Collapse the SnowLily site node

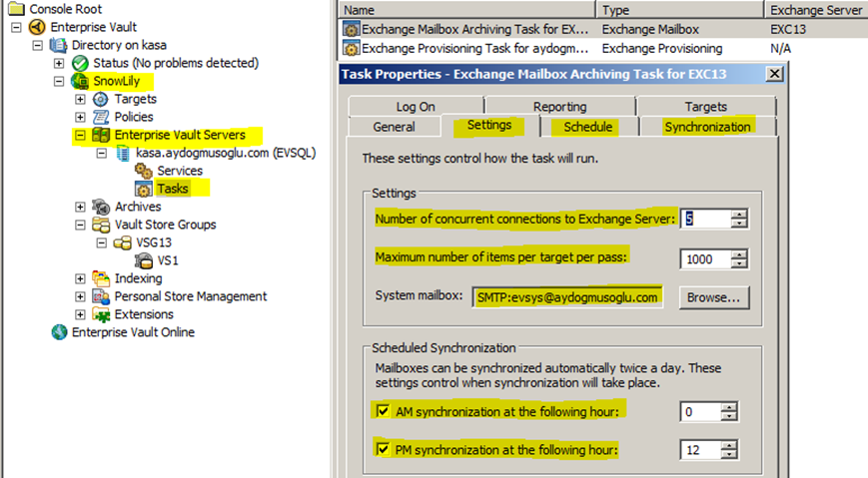click(x=59, y=81)
